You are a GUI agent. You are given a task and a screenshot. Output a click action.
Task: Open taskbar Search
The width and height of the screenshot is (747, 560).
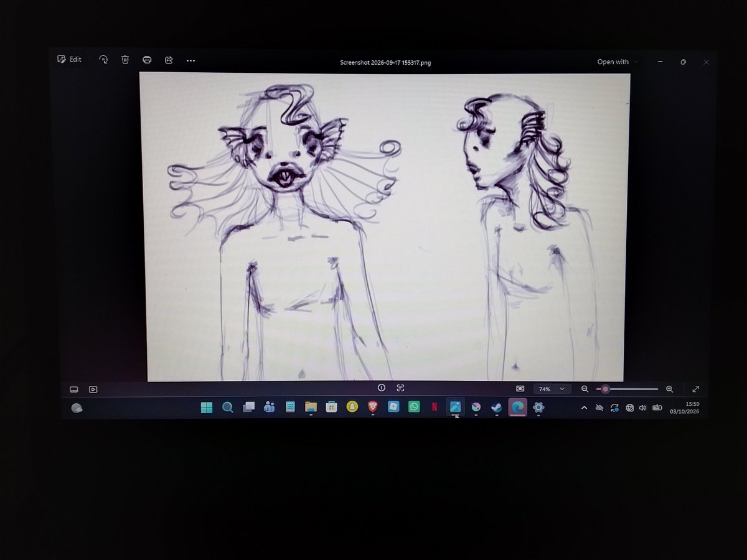click(228, 408)
